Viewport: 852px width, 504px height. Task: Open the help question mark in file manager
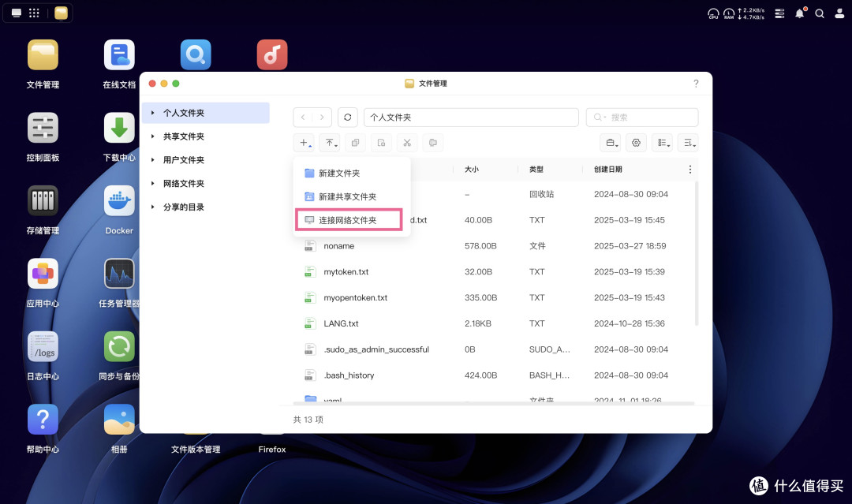click(696, 84)
